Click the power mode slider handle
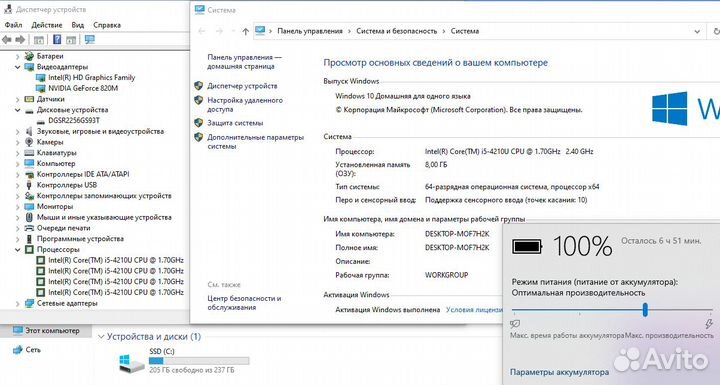Viewport: 720px width, 385px height. (645, 310)
